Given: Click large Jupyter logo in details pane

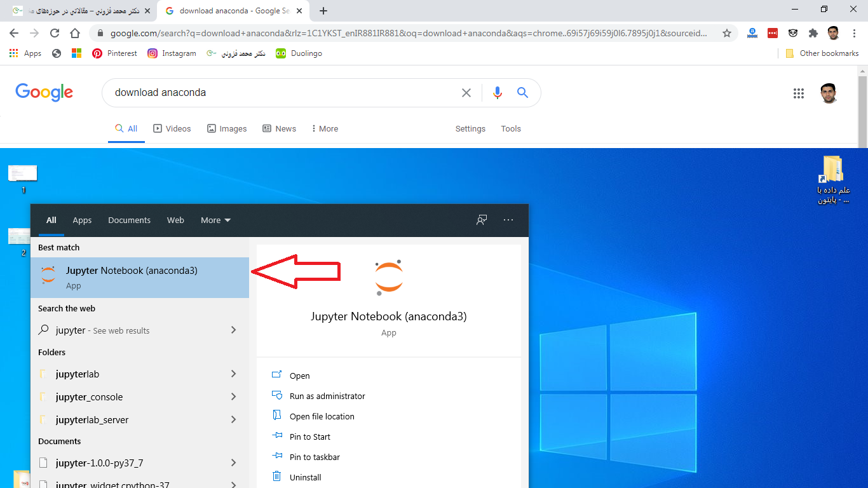Looking at the screenshot, I should click(389, 278).
